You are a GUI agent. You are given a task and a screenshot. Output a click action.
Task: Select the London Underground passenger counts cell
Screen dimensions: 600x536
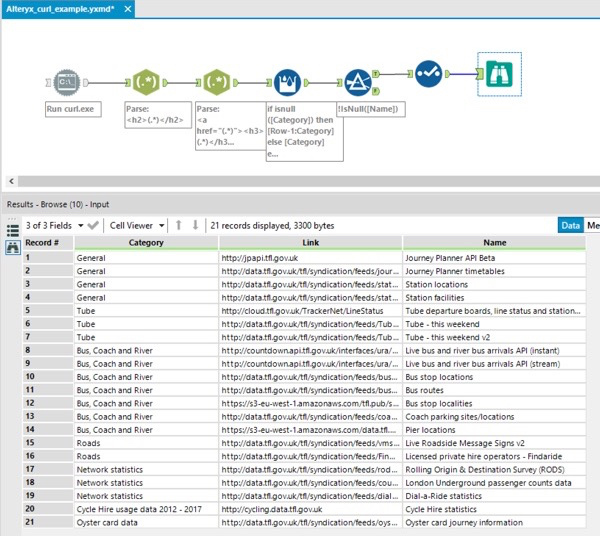[x=494, y=483]
